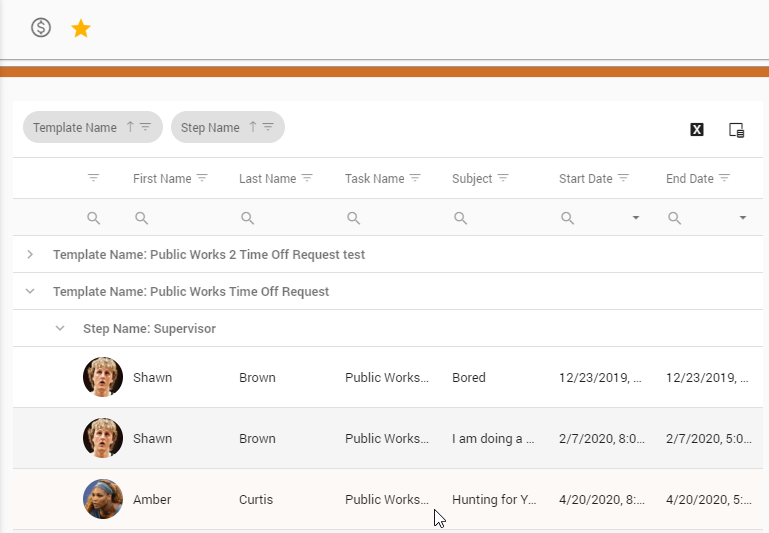Screen dimensions: 769x533
Task: Export grid to Excel
Action: click(x=697, y=129)
